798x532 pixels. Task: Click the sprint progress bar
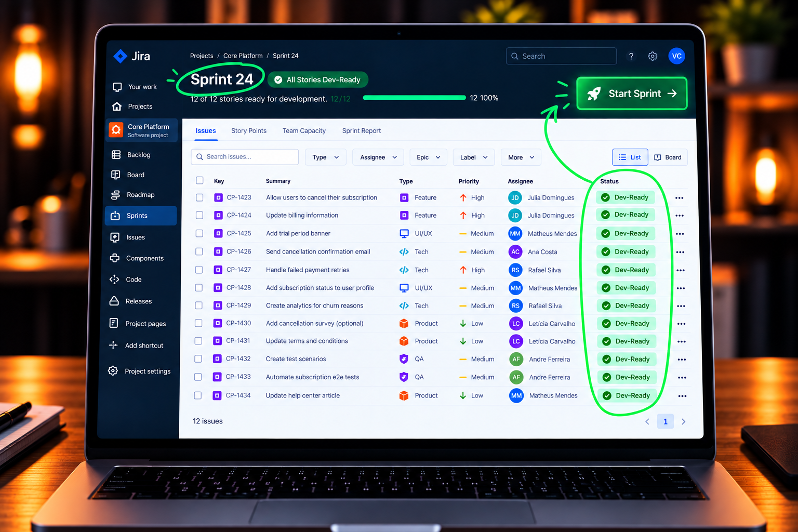pos(415,98)
